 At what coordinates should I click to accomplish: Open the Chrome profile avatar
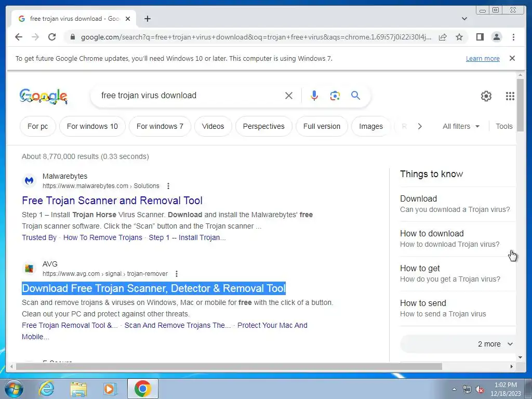[x=497, y=37]
